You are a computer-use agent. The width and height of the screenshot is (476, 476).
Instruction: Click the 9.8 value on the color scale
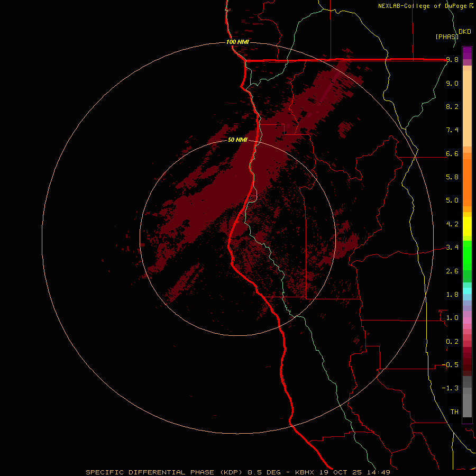click(452, 60)
